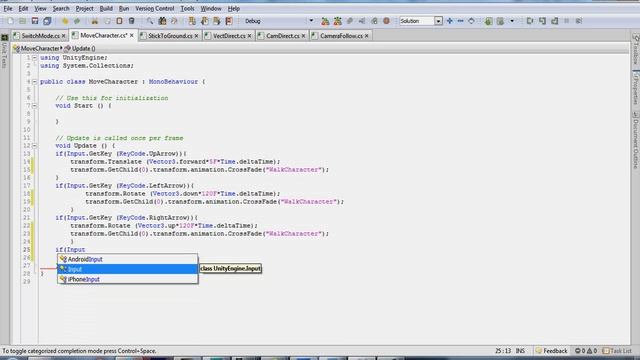Open the Document Outline side panel tab
This screenshot has height=360, width=640.
click(x=636, y=140)
